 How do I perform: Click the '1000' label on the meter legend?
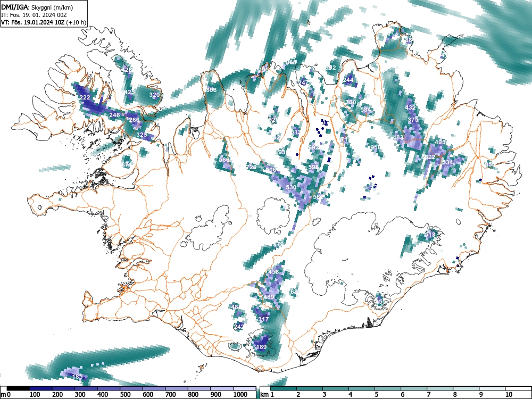pyautogui.click(x=240, y=395)
